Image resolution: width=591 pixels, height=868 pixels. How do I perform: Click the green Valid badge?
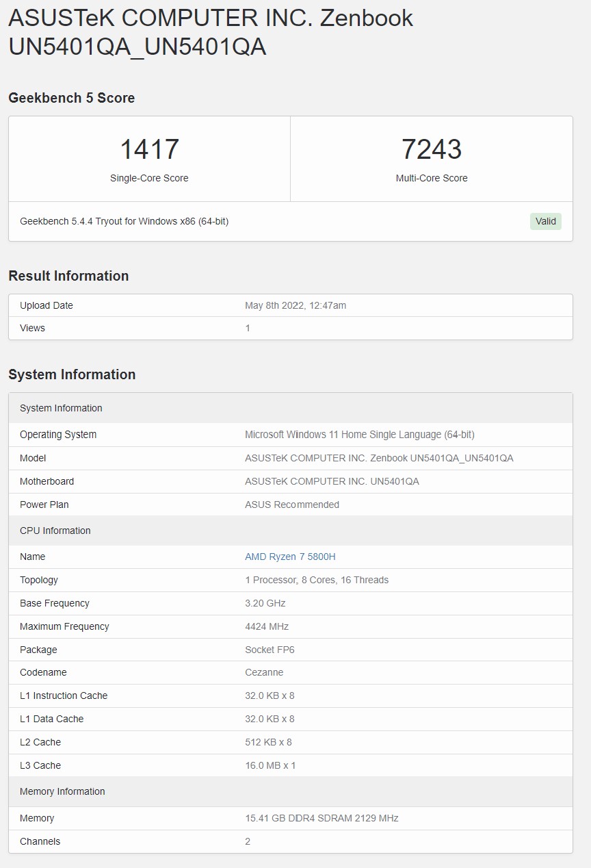[545, 221]
